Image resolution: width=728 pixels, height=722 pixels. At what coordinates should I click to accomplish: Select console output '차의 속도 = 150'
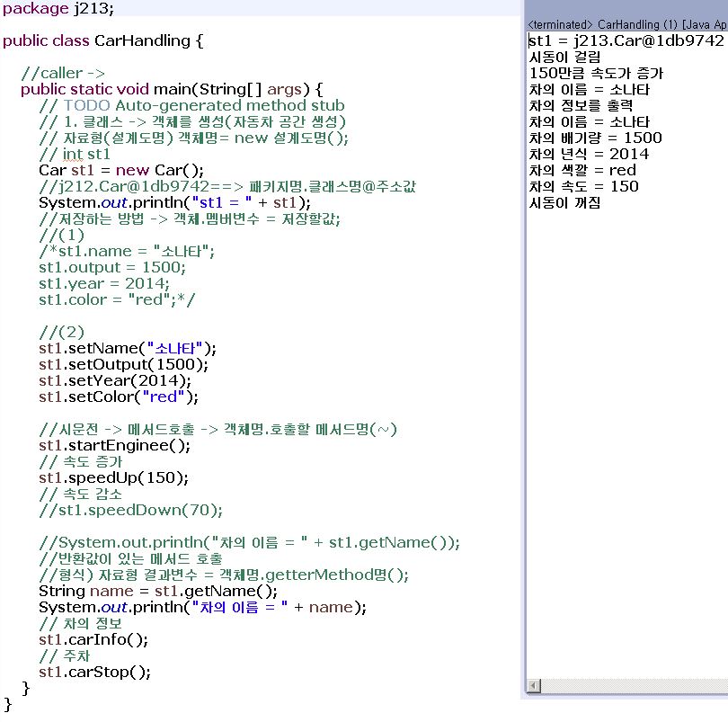click(x=584, y=187)
